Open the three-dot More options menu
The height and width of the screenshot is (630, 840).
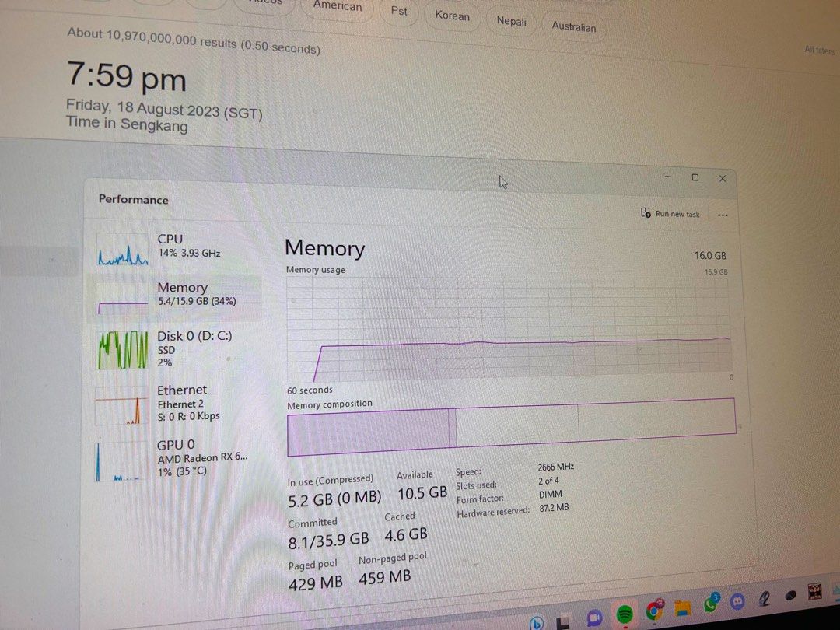[x=723, y=215]
